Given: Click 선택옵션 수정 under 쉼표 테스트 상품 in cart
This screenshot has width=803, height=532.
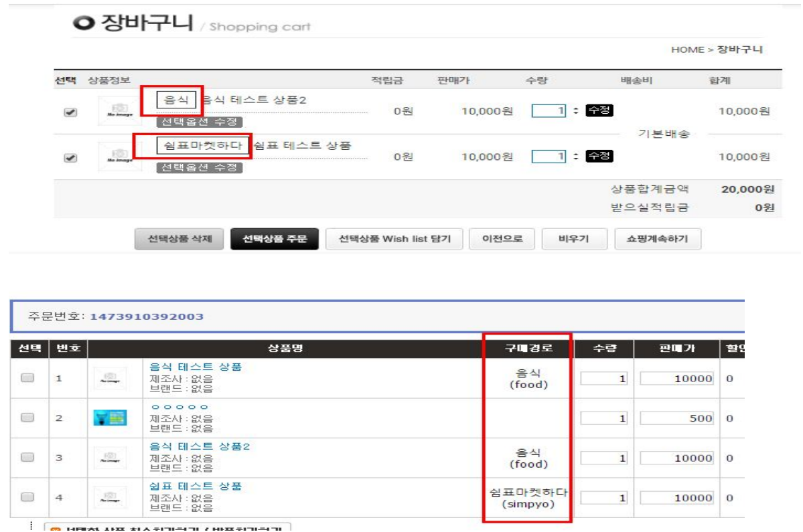Looking at the screenshot, I should point(200,167).
